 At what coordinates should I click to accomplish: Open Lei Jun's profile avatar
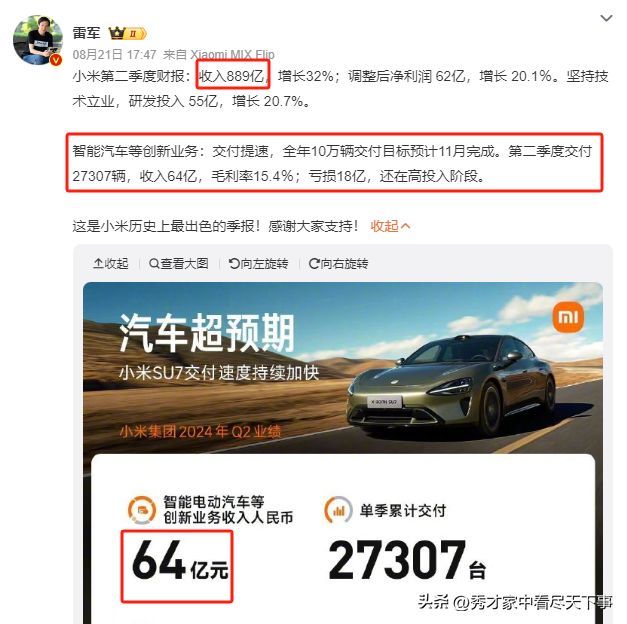tap(38, 40)
